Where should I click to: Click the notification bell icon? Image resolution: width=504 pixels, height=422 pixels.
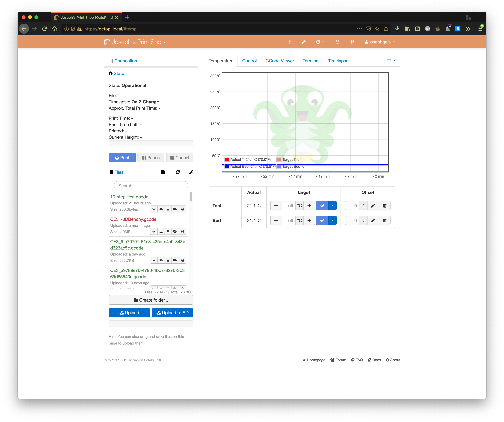click(337, 42)
